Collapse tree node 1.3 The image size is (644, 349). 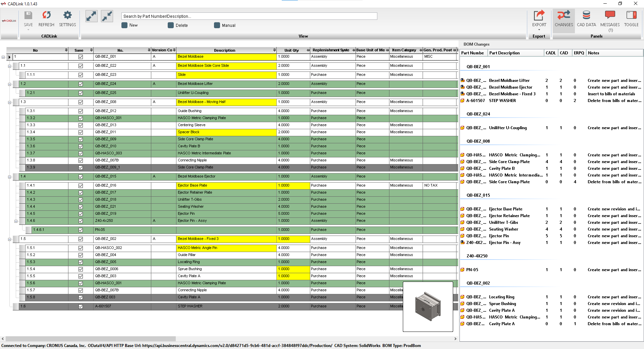(10, 103)
